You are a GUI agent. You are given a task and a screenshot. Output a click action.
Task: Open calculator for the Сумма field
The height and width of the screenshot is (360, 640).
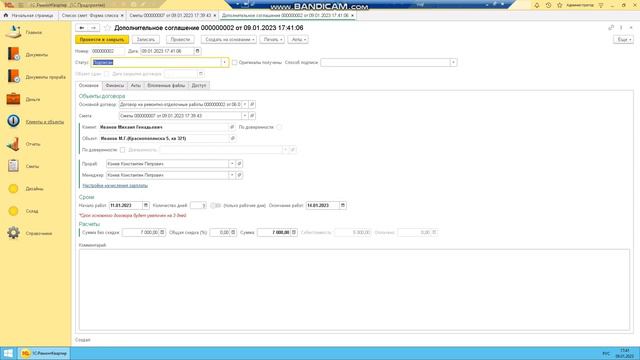point(293,232)
